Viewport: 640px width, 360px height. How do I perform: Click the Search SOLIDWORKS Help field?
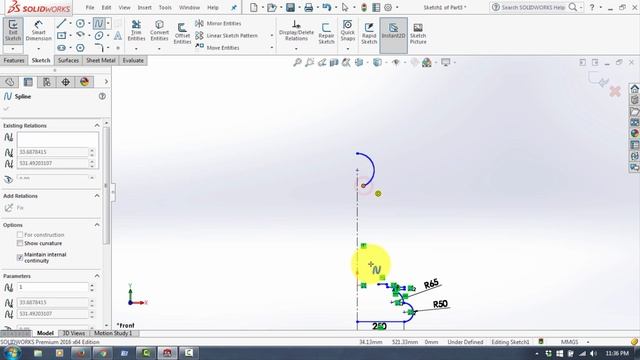[533, 7]
